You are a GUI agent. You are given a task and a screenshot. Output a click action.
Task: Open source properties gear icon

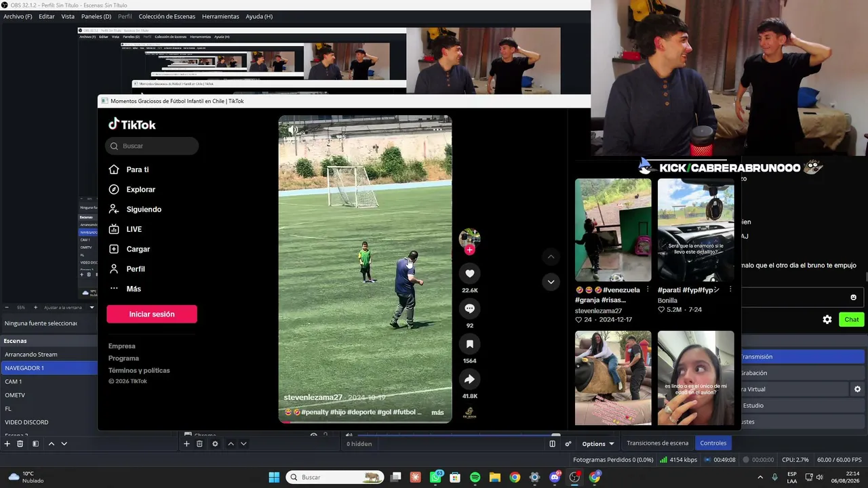(x=215, y=444)
